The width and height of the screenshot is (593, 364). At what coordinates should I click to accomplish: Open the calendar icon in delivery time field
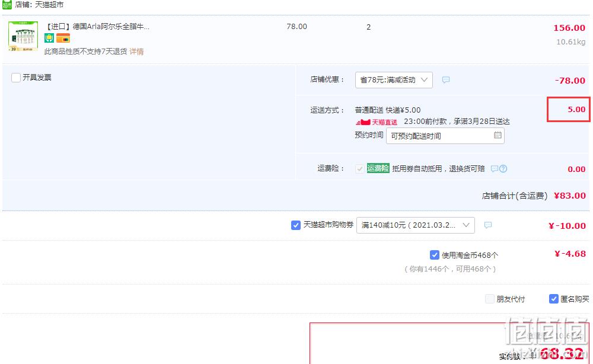(x=498, y=135)
